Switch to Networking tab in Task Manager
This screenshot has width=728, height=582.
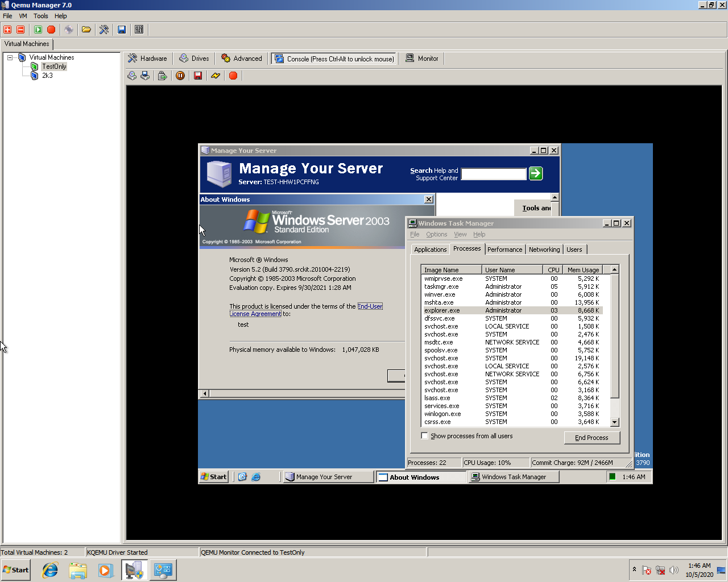(x=544, y=250)
